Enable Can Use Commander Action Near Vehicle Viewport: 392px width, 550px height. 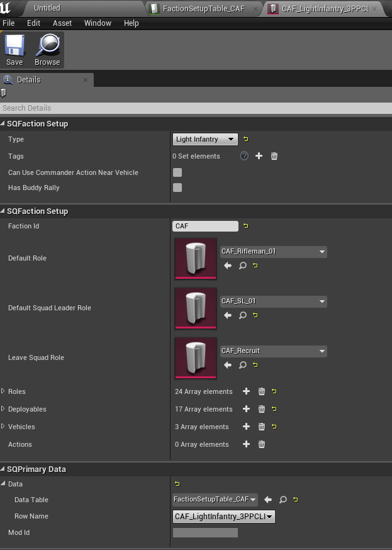pyautogui.click(x=177, y=172)
